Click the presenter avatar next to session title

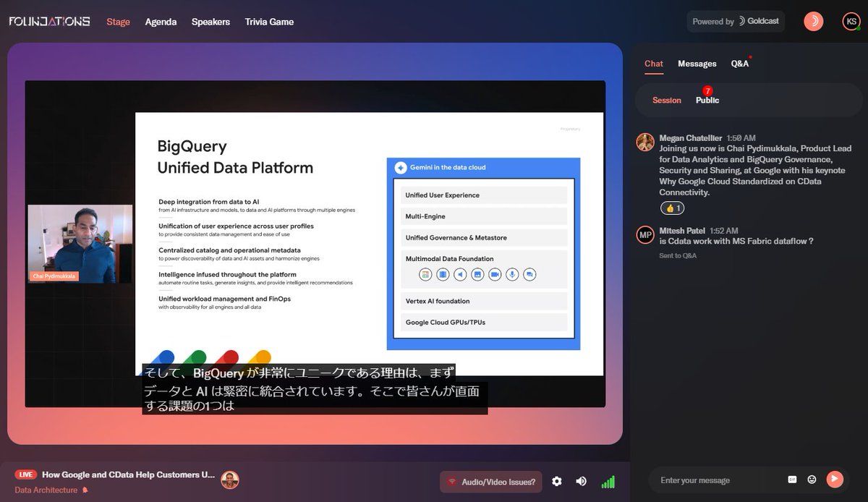(x=229, y=480)
